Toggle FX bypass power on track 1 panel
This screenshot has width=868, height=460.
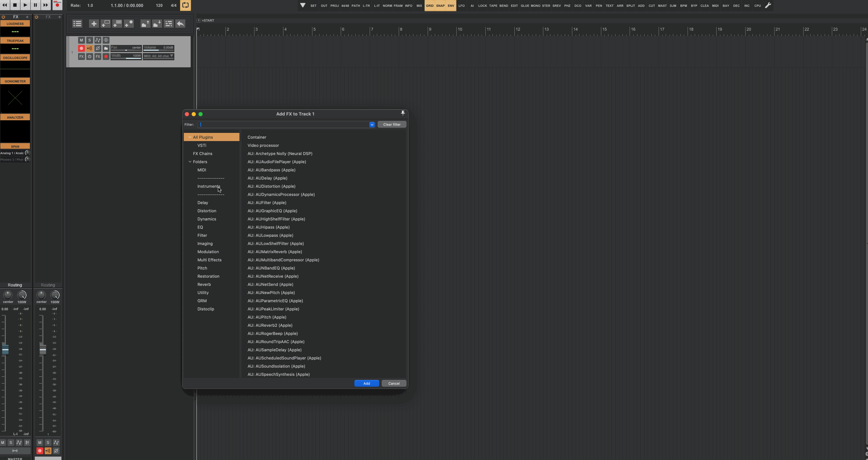coord(89,57)
